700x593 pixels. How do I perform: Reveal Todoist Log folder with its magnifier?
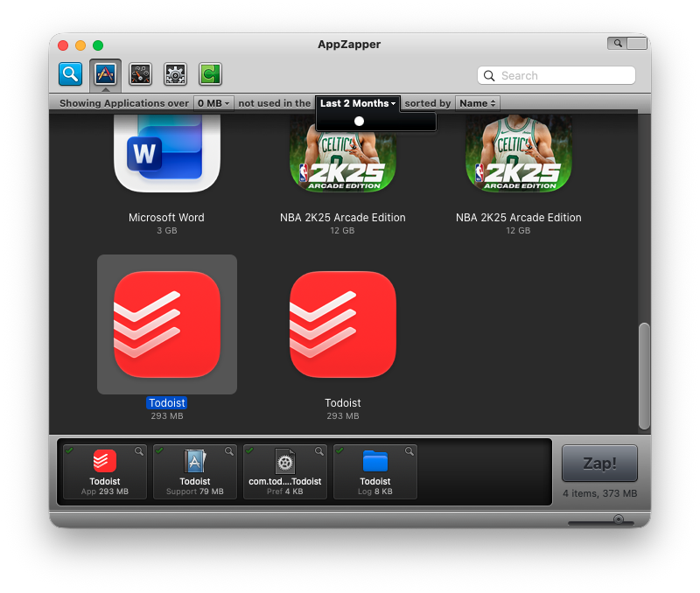point(409,451)
